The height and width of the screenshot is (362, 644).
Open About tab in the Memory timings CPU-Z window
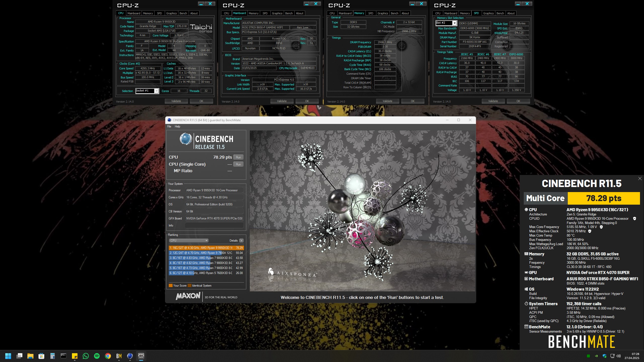[405, 13]
